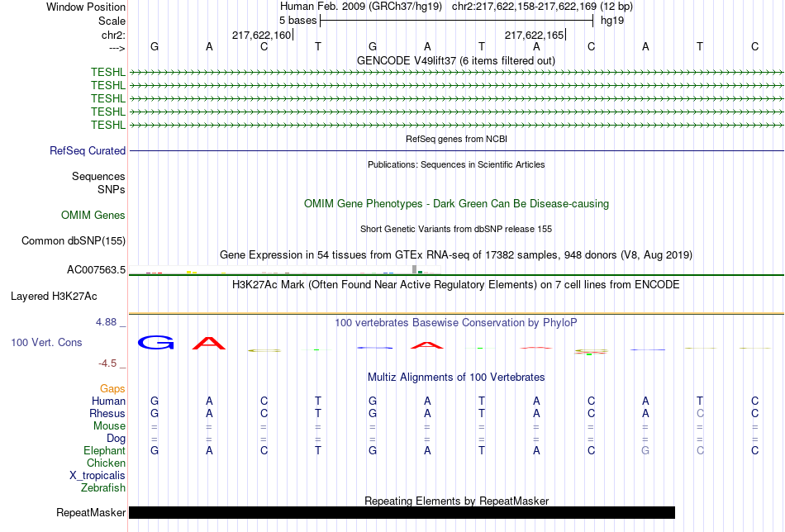Click the faded G mismatch in the Elephant row
785x532 pixels.
[645, 450]
